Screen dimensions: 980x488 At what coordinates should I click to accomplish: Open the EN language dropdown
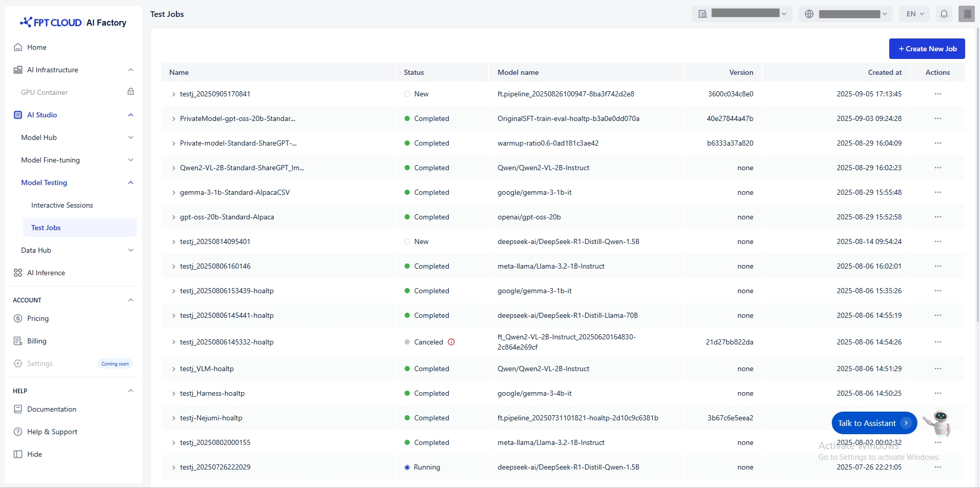[915, 14]
